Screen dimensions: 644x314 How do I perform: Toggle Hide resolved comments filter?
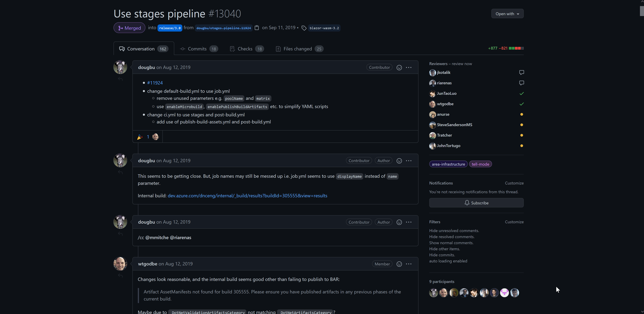tap(452, 237)
